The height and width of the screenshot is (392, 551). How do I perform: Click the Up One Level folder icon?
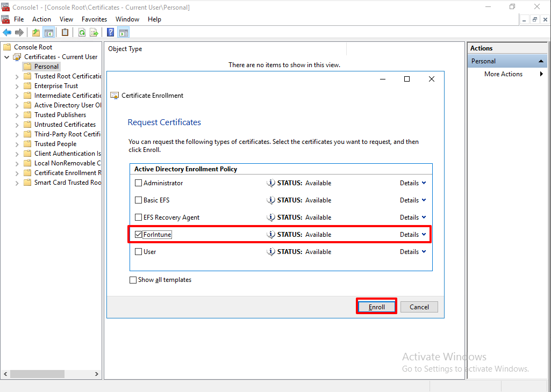(x=36, y=33)
